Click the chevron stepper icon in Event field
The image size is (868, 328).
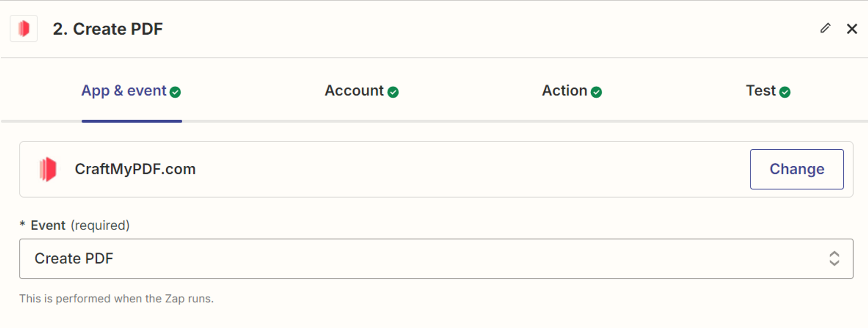[835, 259]
